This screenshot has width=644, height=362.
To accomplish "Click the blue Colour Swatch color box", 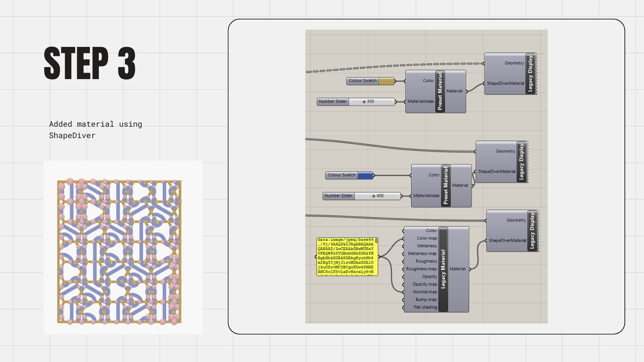I will point(365,175).
